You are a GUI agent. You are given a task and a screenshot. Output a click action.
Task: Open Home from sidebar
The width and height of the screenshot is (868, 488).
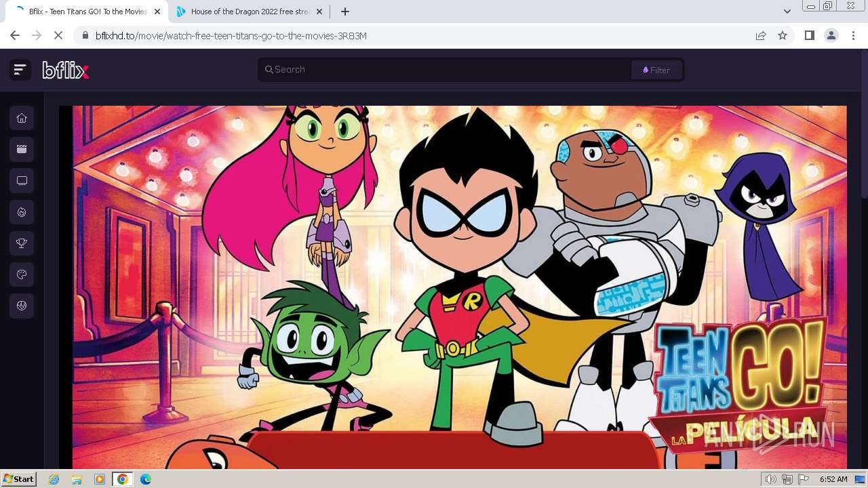coord(22,118)
